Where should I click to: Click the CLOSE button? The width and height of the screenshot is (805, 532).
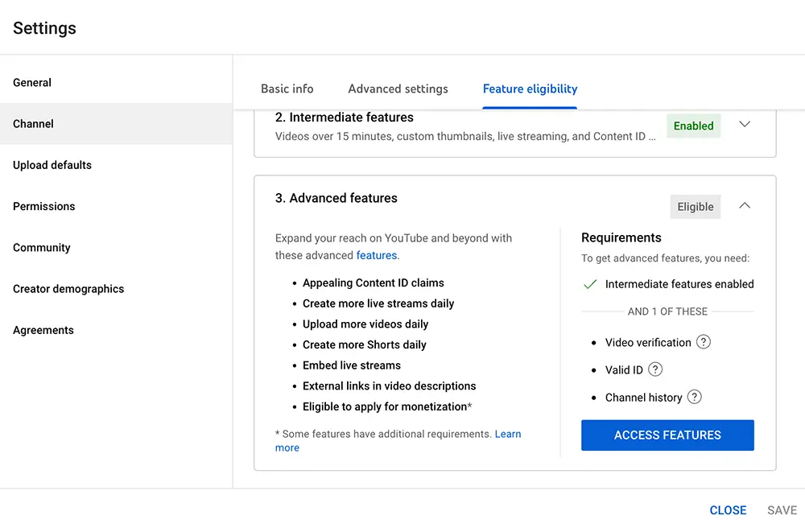[728, 510]
